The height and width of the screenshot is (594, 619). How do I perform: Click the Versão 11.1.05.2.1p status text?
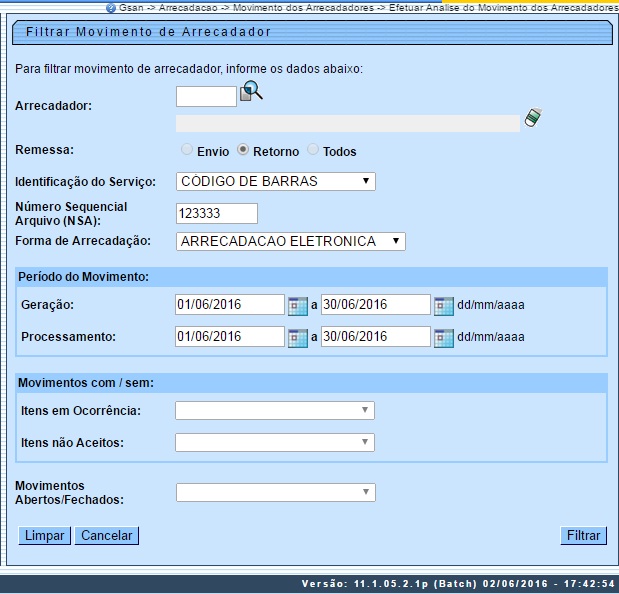pyautogui.click(x=458, y=584)
